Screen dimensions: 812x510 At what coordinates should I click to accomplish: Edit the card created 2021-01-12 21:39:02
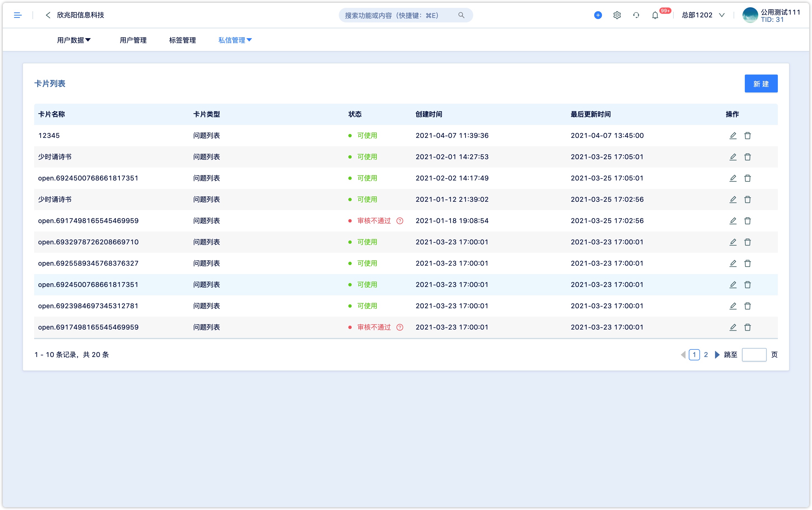pos(733,199)
